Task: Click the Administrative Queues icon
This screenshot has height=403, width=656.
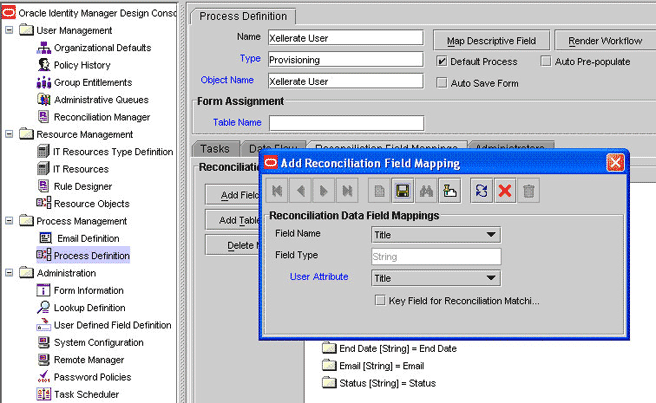Action: click(x=44, y=100)
